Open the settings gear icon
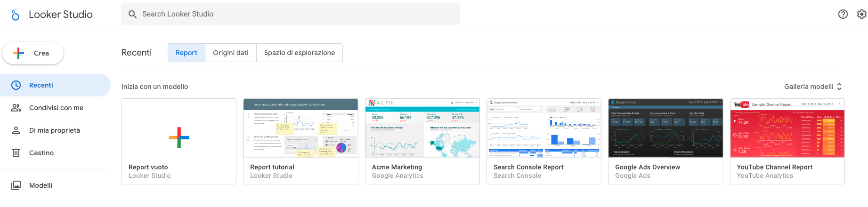Viewport: 868px width, 207px height. tap(861, 14)
